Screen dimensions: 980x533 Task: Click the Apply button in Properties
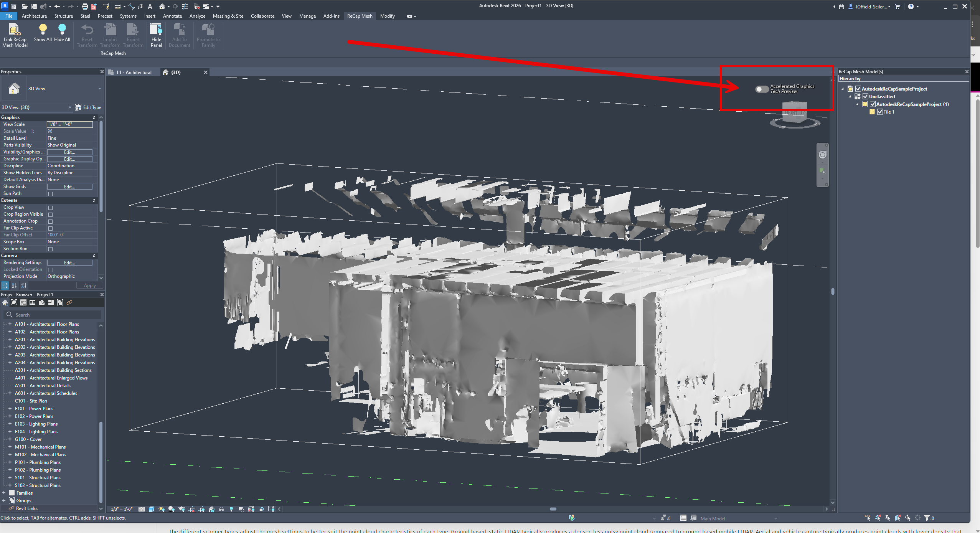89,285
